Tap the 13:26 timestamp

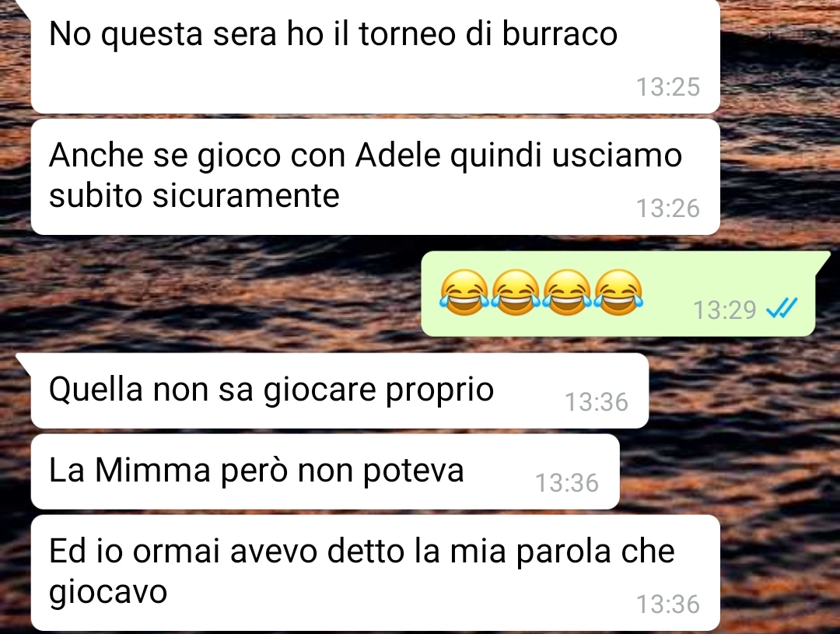click(x=668, y=208)
